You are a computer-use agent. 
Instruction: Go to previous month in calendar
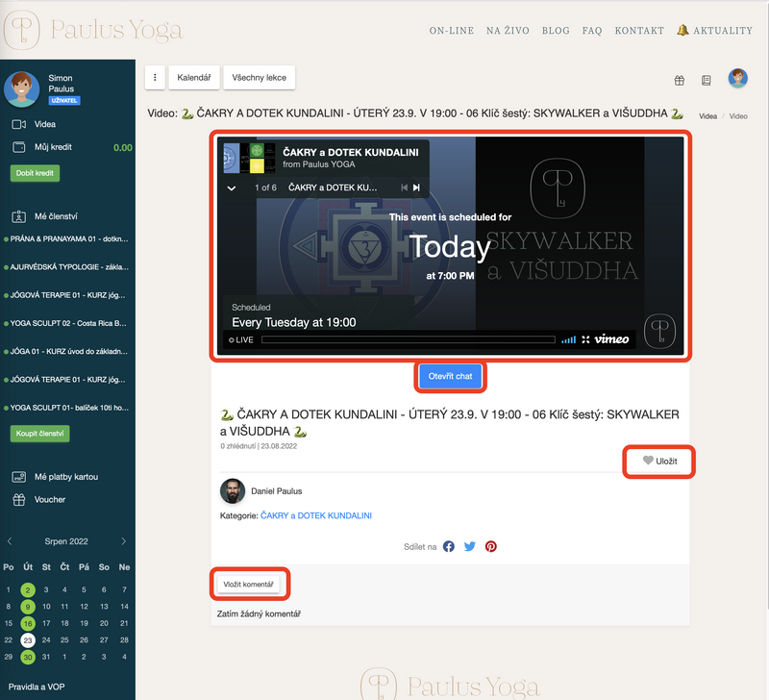pyautogui.click(x=10, y=541)
